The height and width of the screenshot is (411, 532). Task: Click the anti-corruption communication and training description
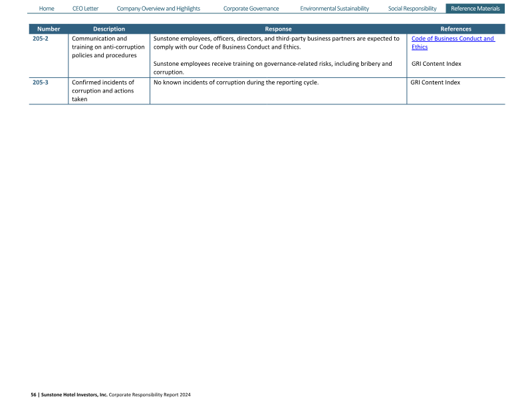[x=108, y=47]
